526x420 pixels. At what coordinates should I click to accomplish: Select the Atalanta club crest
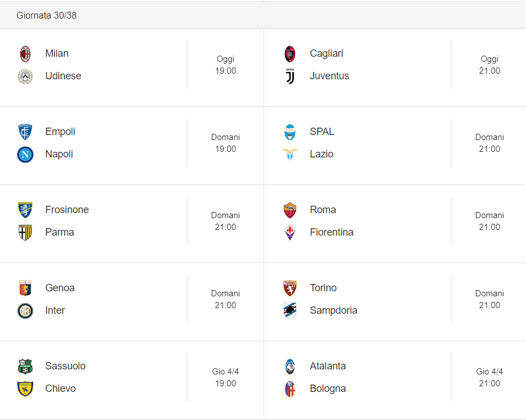click(x=290, y=367)
